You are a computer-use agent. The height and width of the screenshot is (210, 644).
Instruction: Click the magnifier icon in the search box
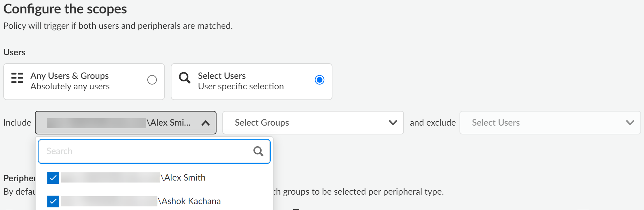(x=258, y=151)
